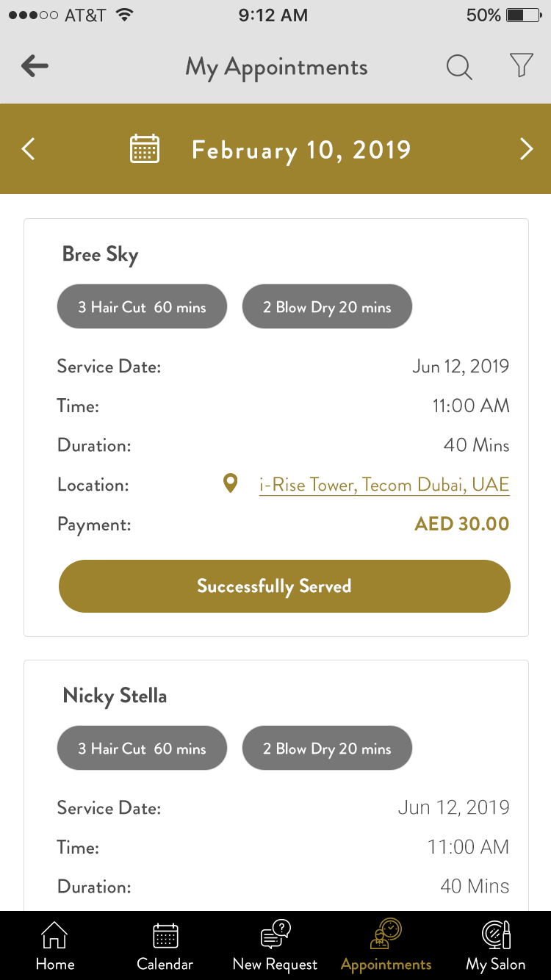Tap Nicky Stella's 2 Blow Dry chip

[x=327, y=749]
